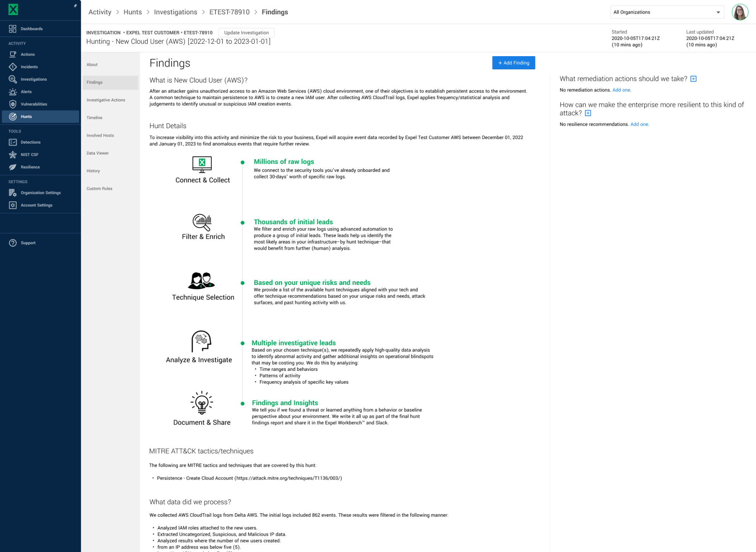Click the Detections checklist icon
756x552 pixels.
click(13, 142)
